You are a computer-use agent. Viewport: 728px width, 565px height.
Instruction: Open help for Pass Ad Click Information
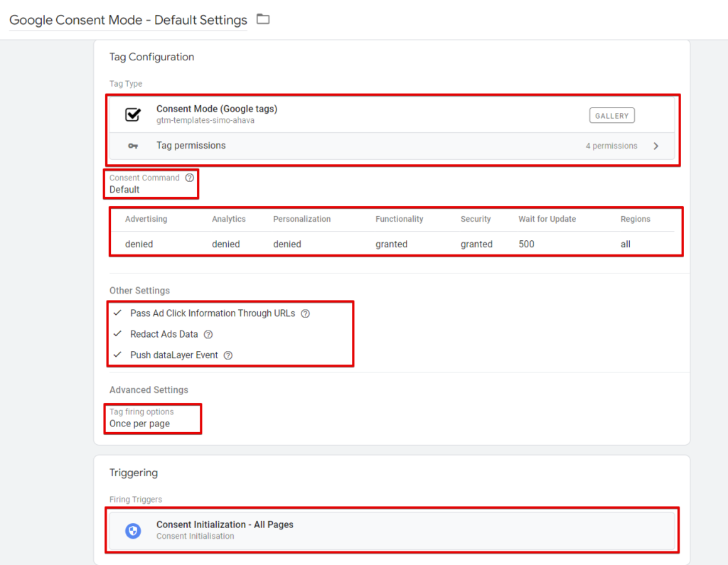(305, 314)
